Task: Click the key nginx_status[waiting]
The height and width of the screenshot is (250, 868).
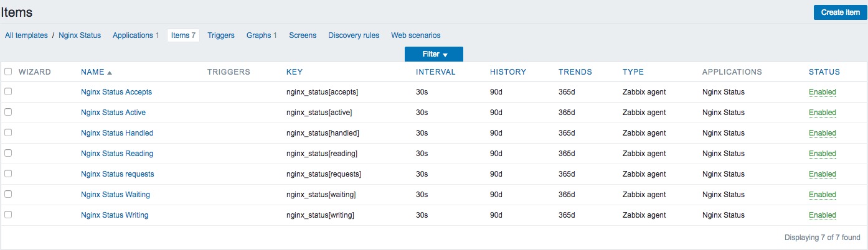Action: pyautogui.click(x=321, y=195)
